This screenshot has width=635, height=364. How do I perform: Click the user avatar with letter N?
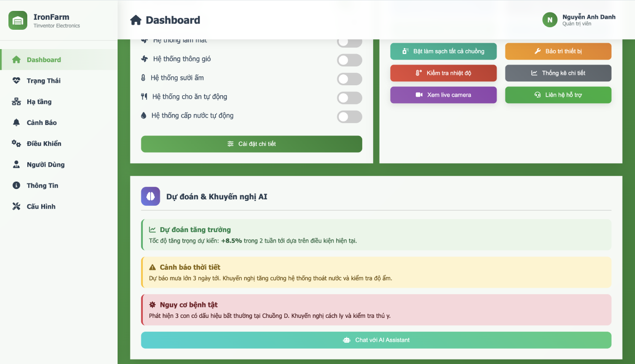pyautogui.click(x=550, y=20)
